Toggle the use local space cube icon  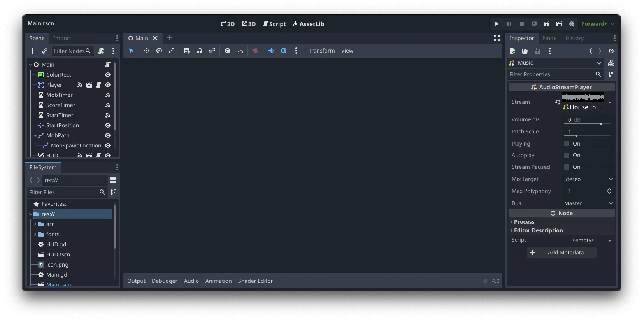pyautogui.click(x=228, y=51)
